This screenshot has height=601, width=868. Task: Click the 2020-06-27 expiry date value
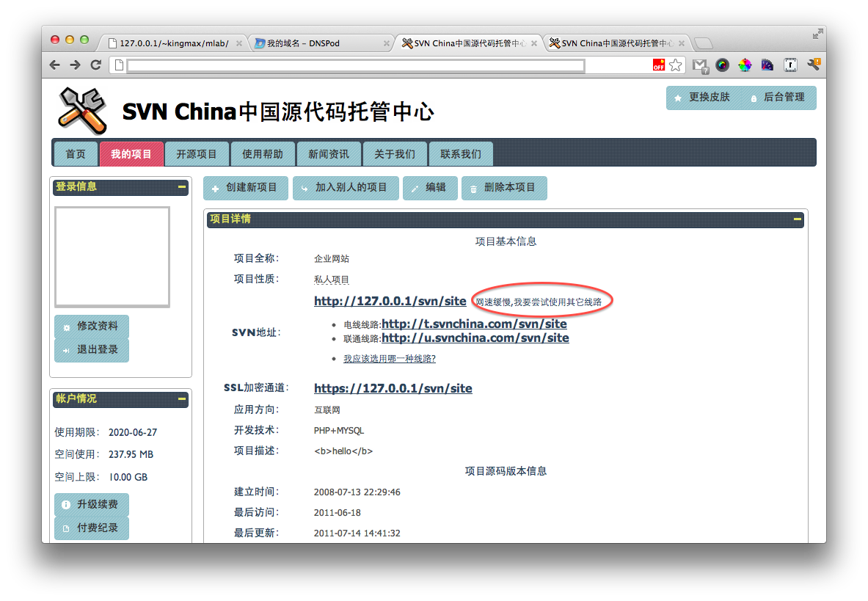tap(133, 432)
